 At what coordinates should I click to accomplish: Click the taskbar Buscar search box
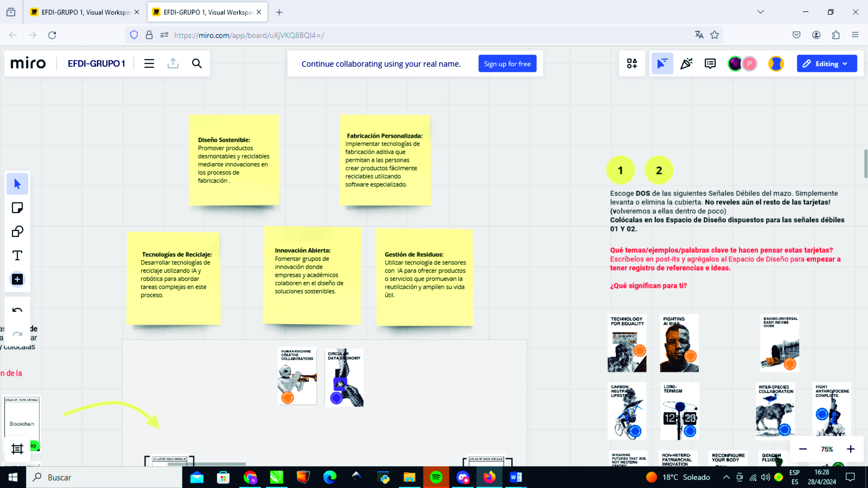[x=104, y=477]
